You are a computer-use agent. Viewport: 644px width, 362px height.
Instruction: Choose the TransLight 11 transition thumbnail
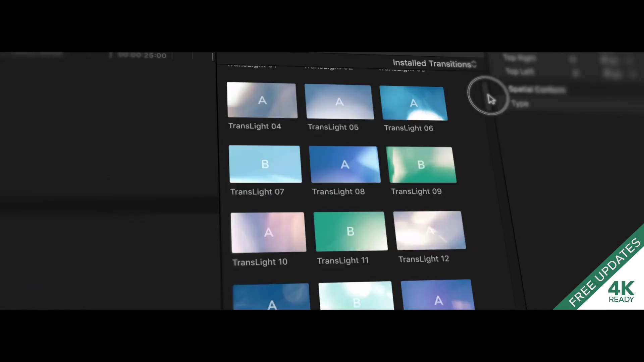coord(351,231)
